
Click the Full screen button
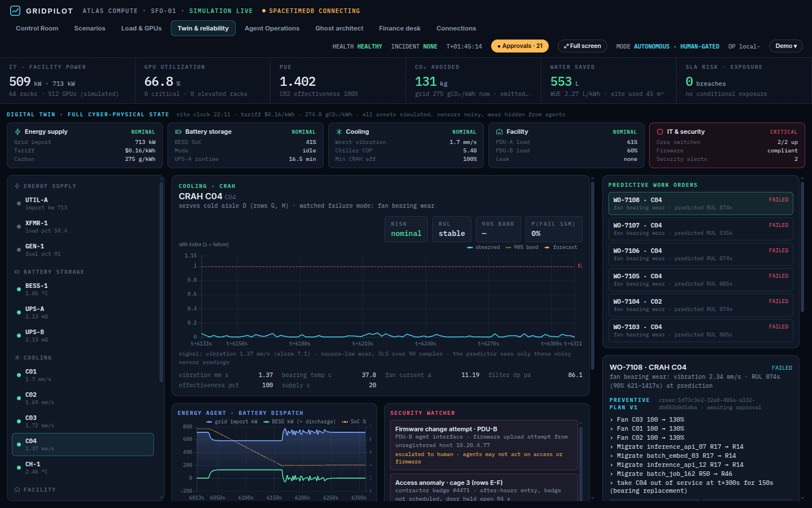[x=582, y=46]
